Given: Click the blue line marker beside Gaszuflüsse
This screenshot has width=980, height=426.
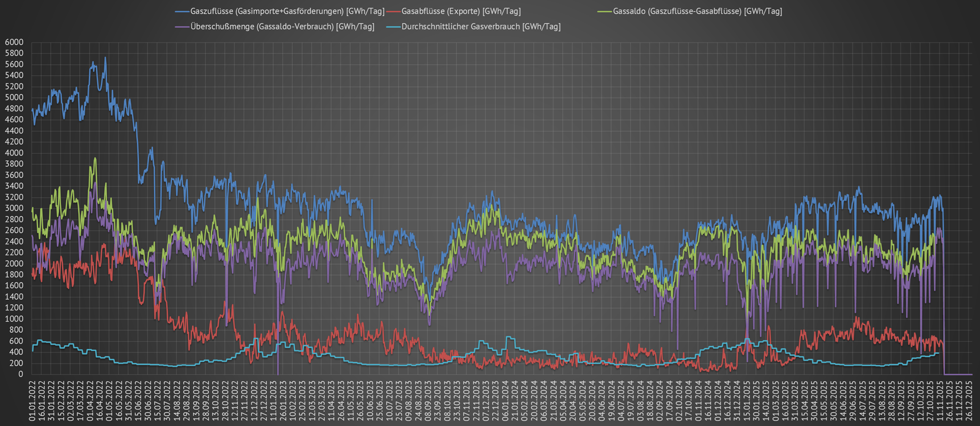Looking at the screenshot, I should point(182,11).
